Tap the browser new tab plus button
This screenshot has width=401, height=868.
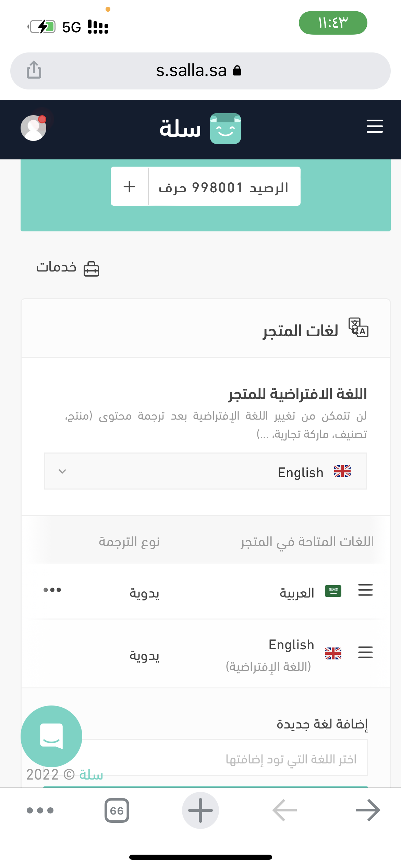(x=200, y=810)
